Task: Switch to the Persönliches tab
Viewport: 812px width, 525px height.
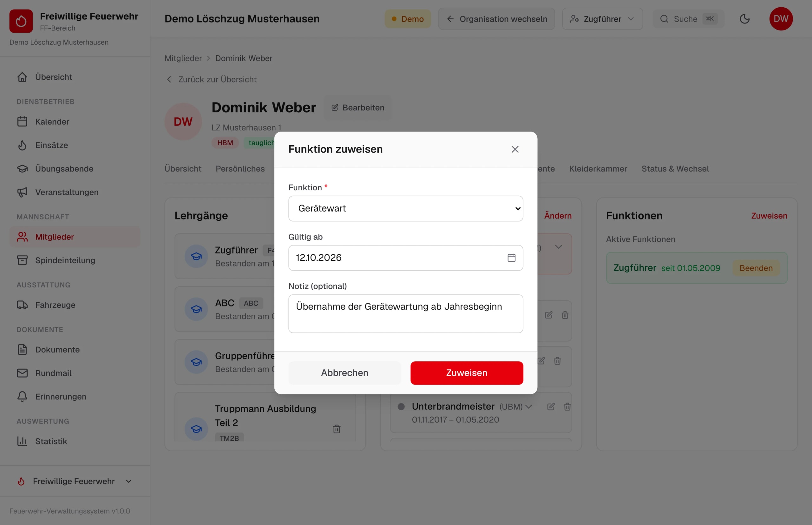Action: (240, 169)
